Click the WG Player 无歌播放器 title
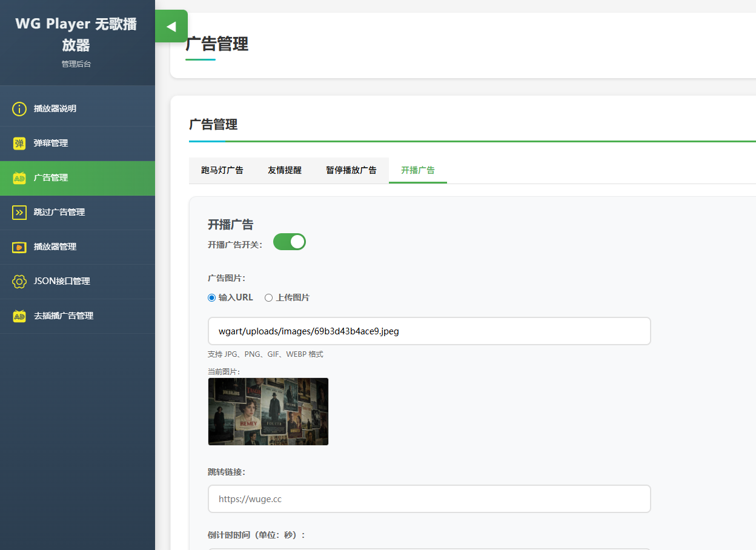The image size is (756, 550). (76, 35)
